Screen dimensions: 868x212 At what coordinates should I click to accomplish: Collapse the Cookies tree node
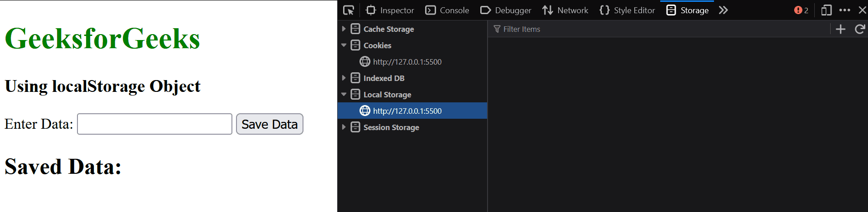pyautogui.click(x=344, y=45)
